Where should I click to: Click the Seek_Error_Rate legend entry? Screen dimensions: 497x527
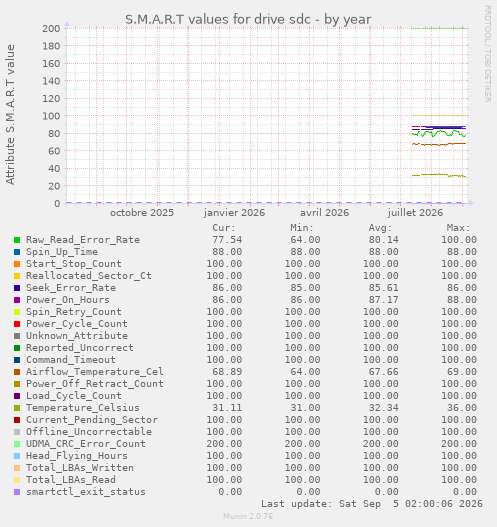(71, 288)
